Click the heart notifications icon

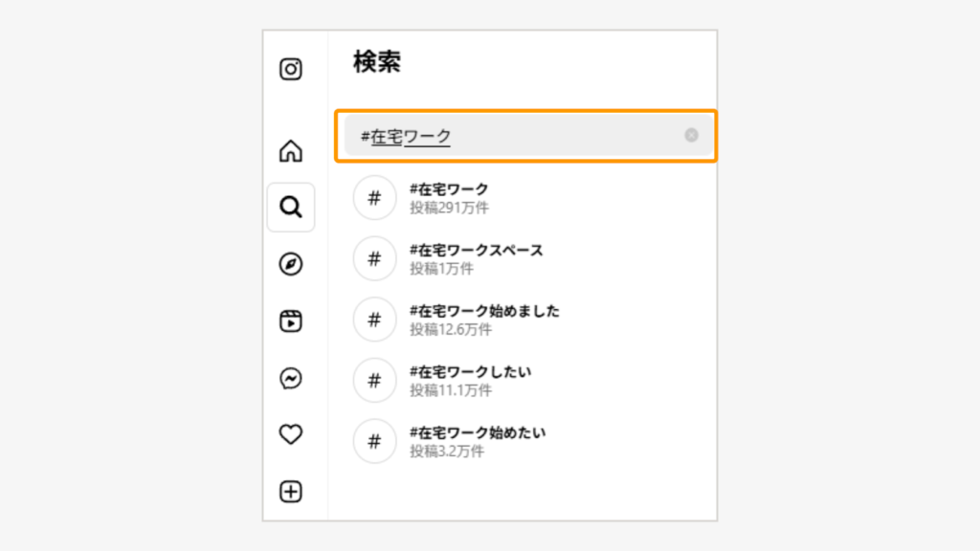[x=291, y=433]
